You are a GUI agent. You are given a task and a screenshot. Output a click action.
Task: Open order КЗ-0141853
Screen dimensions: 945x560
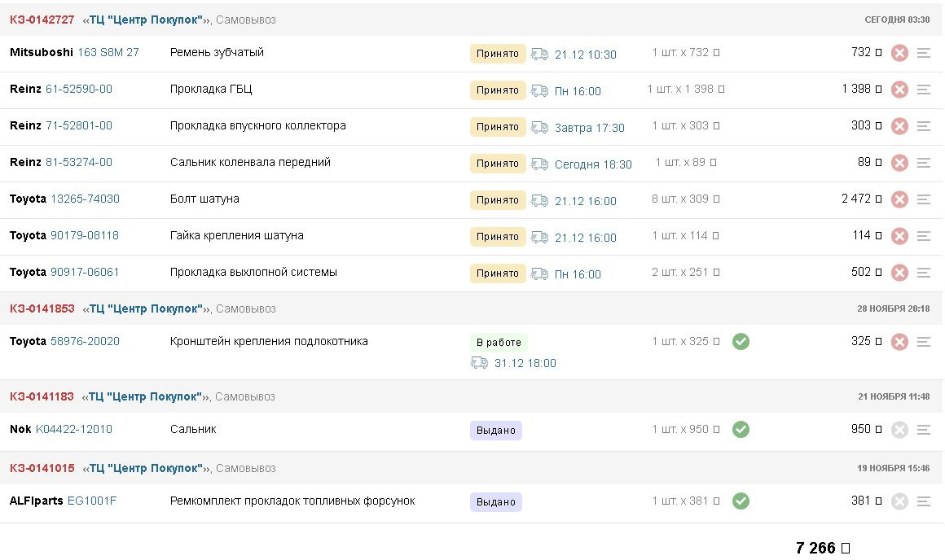[42, 309]
